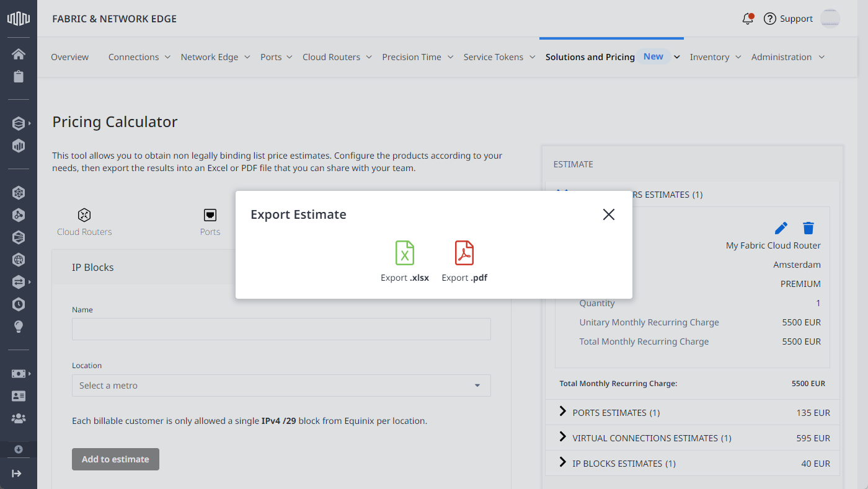
Task: Open the Administration menu
Action: [788, 57]
